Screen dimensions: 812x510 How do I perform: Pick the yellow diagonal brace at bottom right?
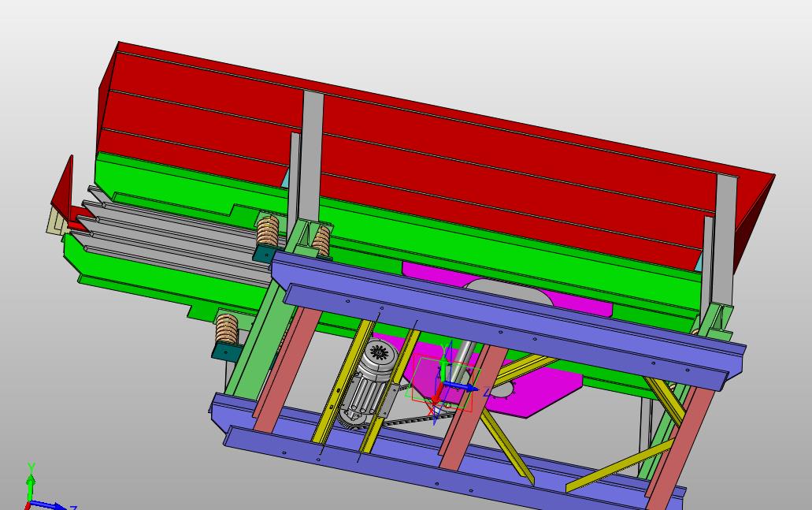click(x=619, y=465)
